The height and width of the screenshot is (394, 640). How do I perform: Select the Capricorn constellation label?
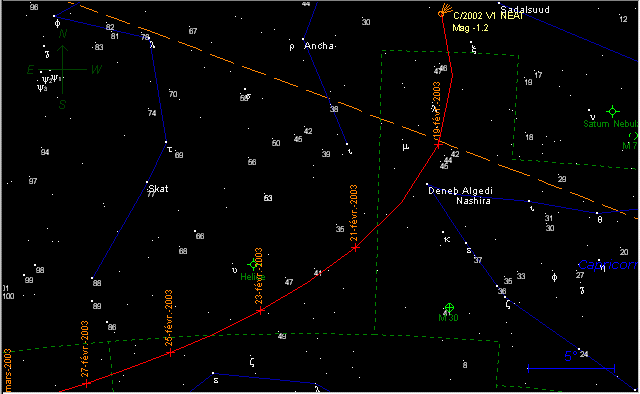tap(608, 265)
